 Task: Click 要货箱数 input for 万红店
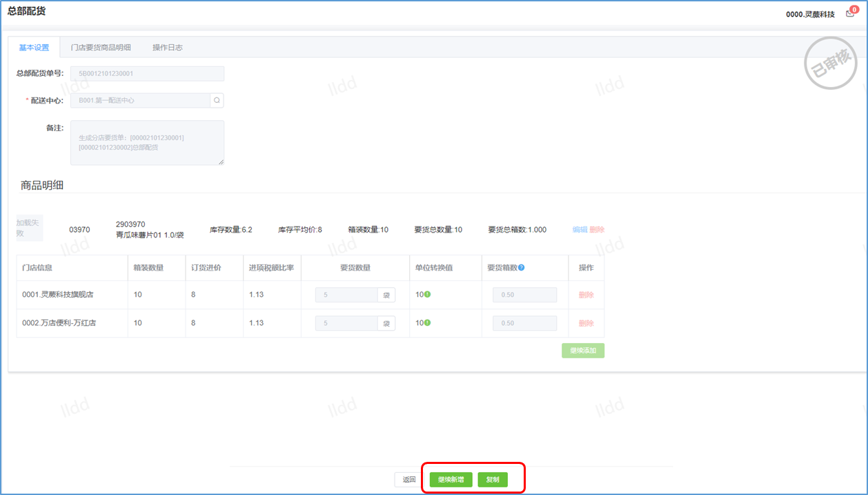coord(524,323)
